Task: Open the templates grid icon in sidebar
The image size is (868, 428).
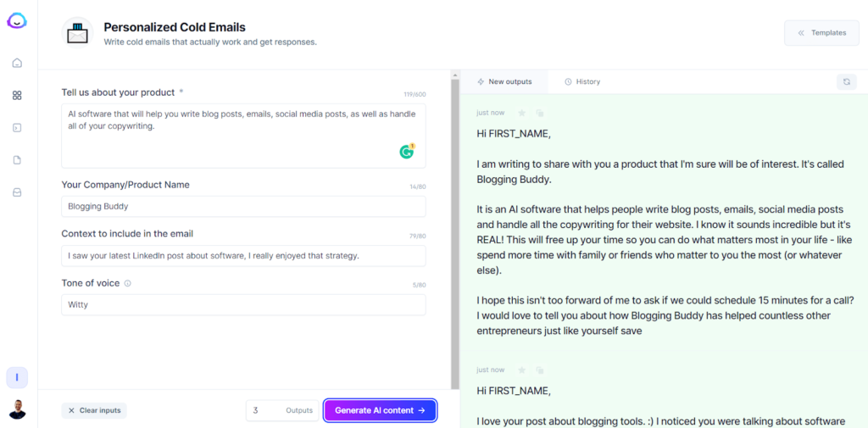Action: click(17, 96)
